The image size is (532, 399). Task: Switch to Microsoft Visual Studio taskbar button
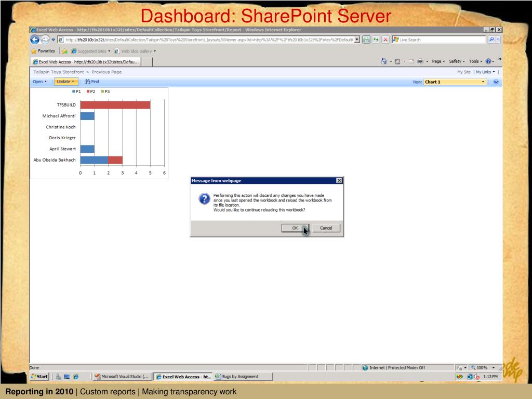point(122,377)
